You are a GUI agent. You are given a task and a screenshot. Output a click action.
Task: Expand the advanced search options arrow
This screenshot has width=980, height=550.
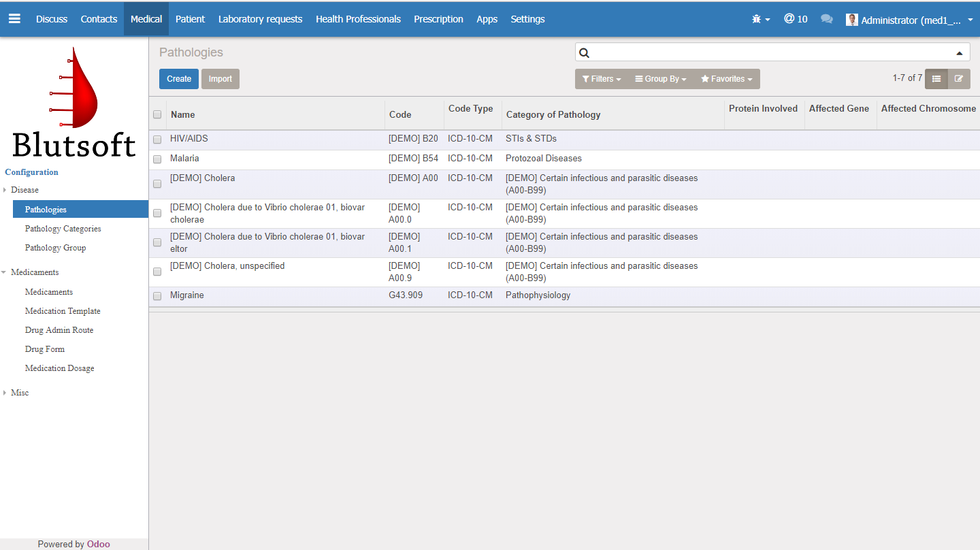pos(960,53)
